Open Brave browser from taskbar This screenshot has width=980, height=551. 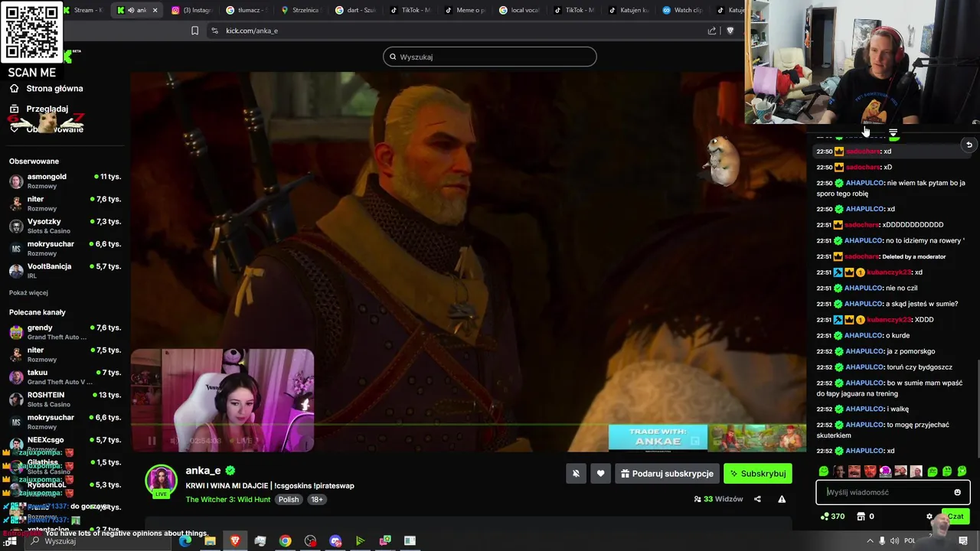pos(235,541)
